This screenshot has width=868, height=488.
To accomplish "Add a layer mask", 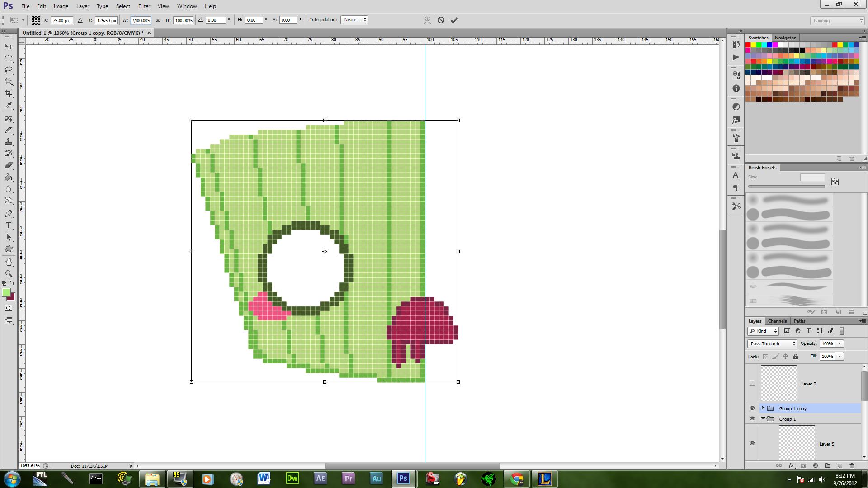I will tap(803, 466).
